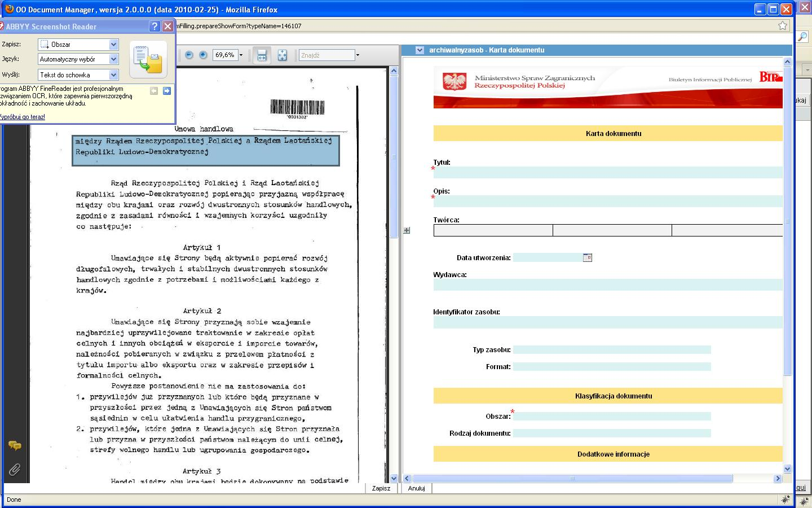Click the zoom percentage 69,6% box
Screen dimensions: 812x508
225,55
